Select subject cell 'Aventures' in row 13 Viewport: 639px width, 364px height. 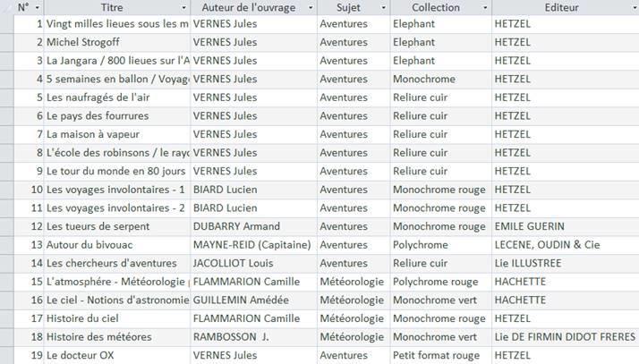[x=354, y=245]
